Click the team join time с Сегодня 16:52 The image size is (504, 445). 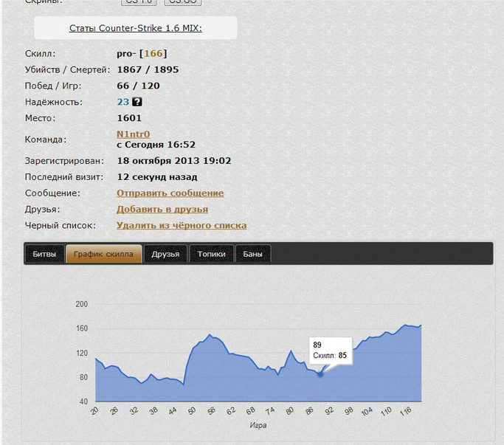point(156,145)
